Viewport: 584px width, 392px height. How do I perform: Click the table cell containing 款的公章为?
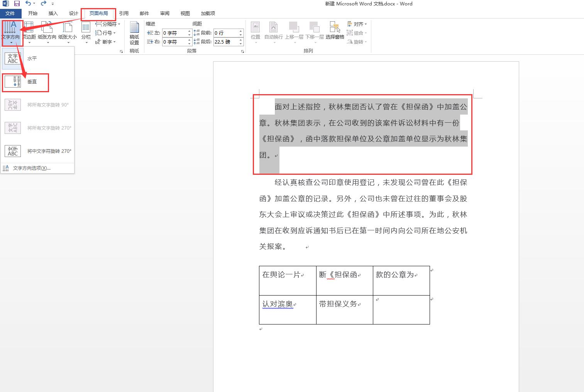point(401,280)
